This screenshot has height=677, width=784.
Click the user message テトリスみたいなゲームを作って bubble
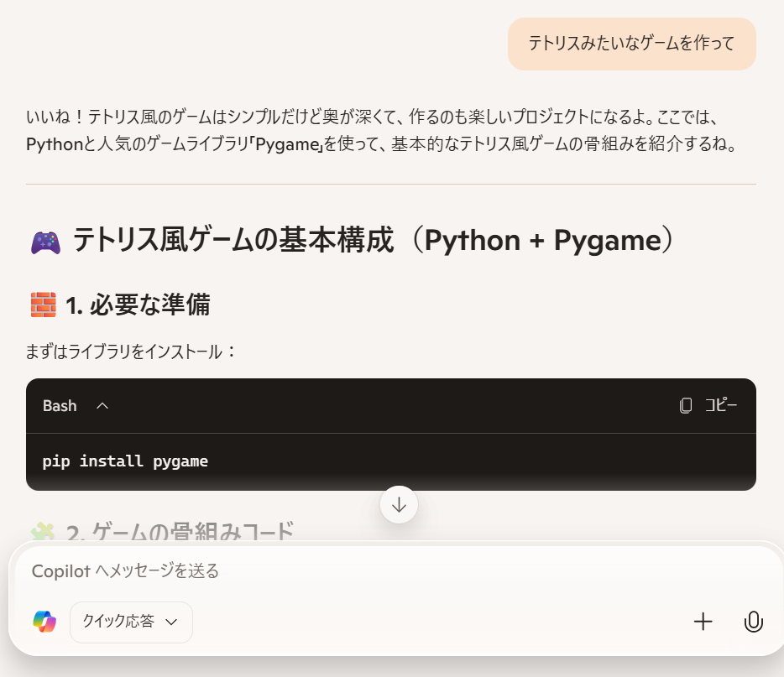click(x=631, y=44)
